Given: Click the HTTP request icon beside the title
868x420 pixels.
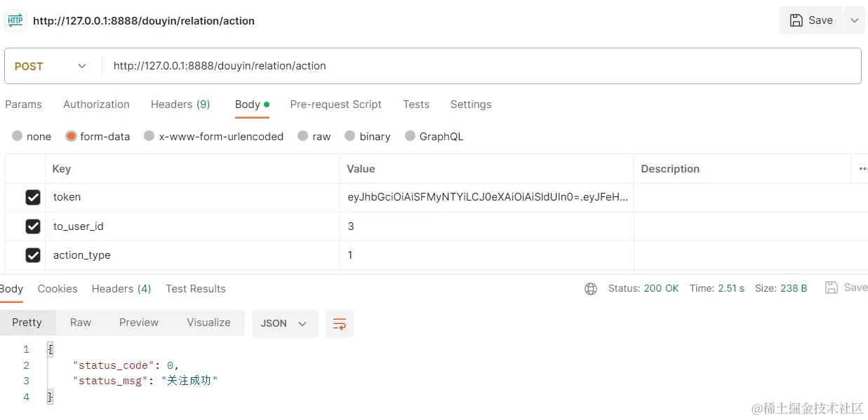Looking at the screenshot, I should click(x=15, y=20).
